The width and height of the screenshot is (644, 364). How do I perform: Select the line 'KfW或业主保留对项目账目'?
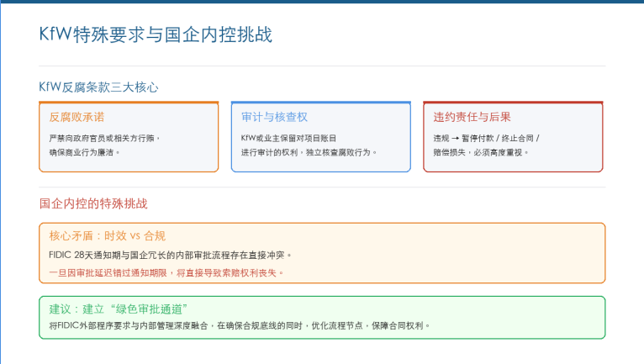pyautogui.click(x=288, y=139)
